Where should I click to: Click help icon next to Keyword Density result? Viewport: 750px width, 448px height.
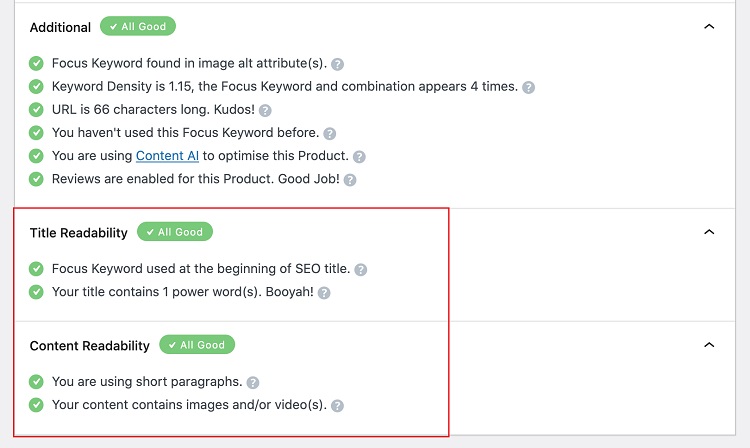pos(529,87)
